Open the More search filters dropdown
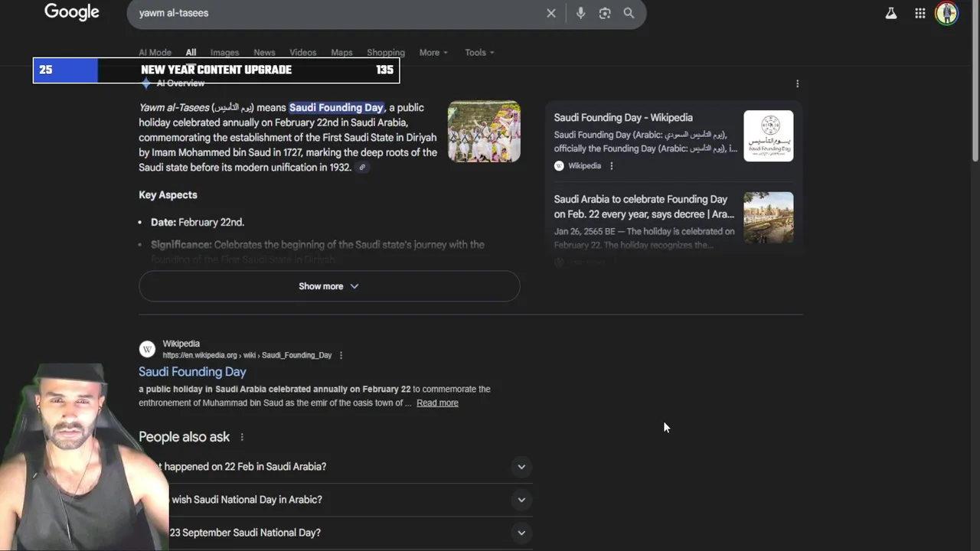 click(433, 53)
